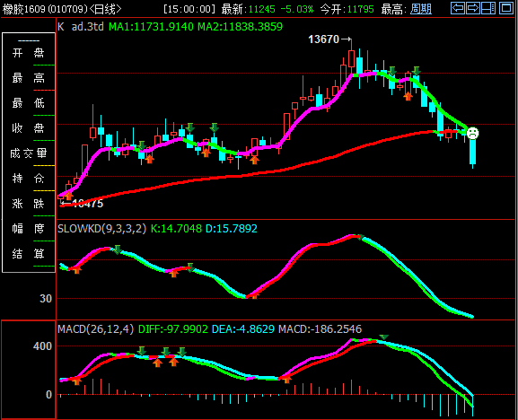Open the 周期 period link
This screenshot has width=518, height=420.
pos(421,9)
